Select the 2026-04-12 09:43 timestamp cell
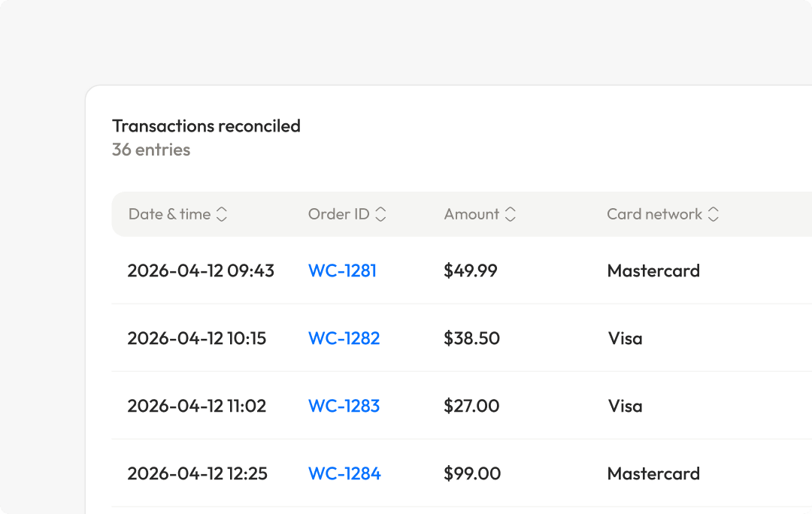 tap(201, 271)
